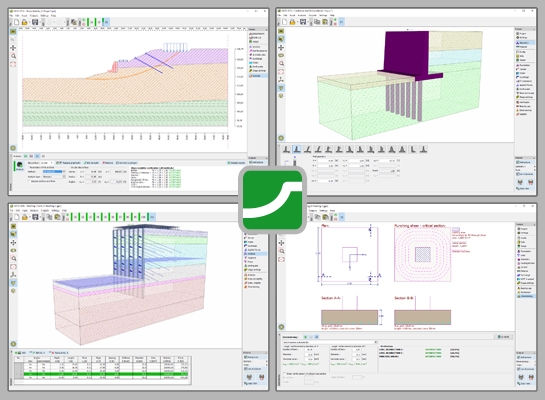Open File menu in Slope Stability window
The image size is (545, 400).
pos(11,16)
